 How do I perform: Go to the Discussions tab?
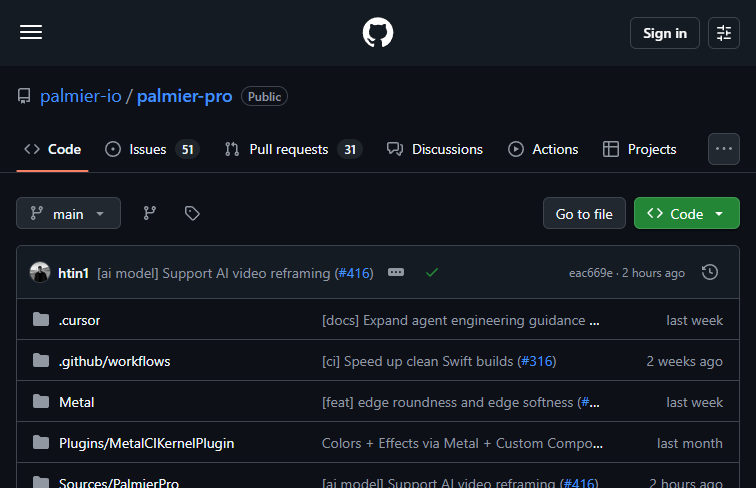click(435, 149)
